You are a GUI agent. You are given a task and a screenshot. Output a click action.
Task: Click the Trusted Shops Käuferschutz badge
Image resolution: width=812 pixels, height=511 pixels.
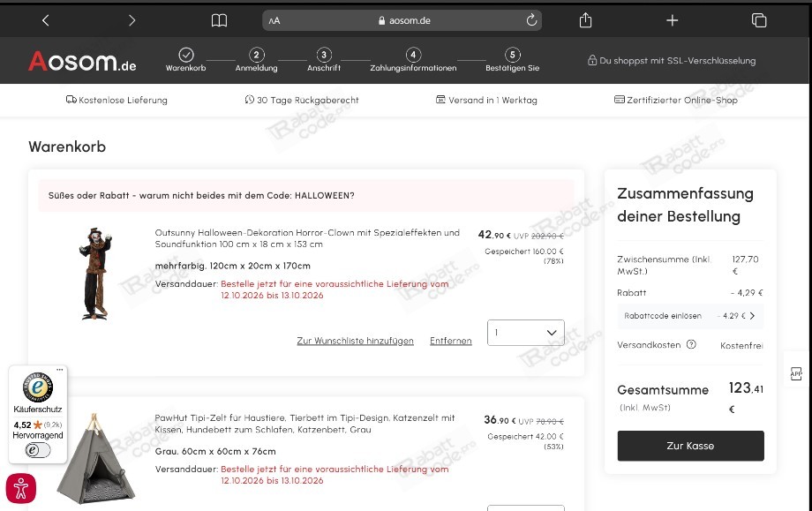tap(38, 387)
